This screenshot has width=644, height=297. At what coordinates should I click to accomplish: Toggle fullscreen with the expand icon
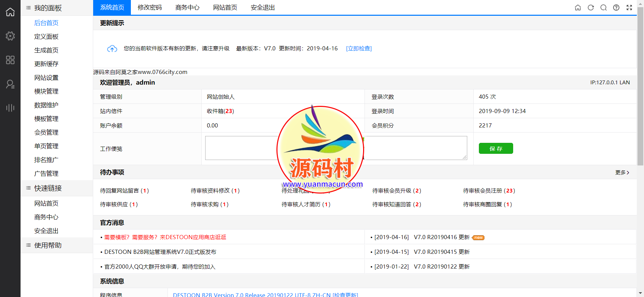point(629,8)
